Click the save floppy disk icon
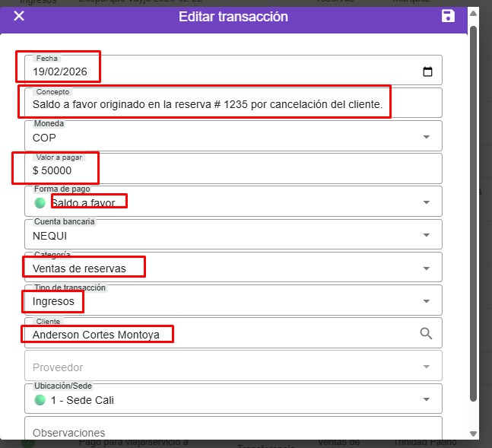This screenshot has width=492, height=448. tap(448, 16)
